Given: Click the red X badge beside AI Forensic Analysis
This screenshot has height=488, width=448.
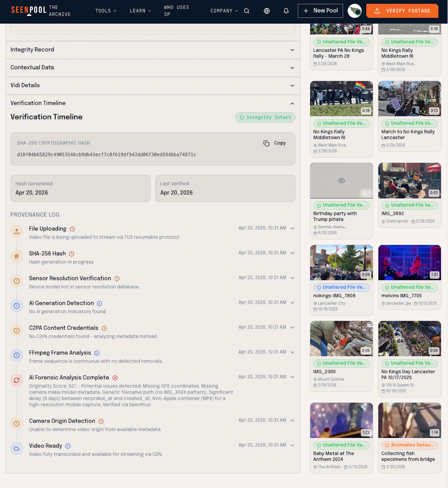Looking at the screenshot, I should point(115,378).
